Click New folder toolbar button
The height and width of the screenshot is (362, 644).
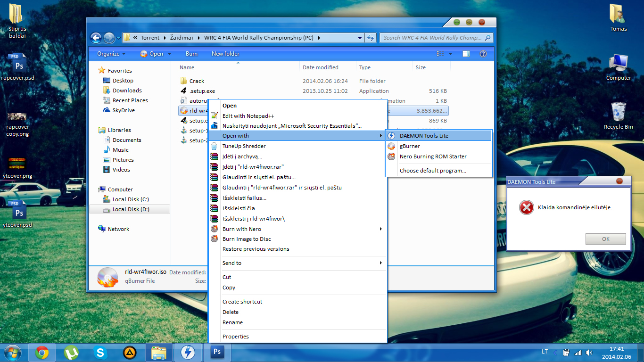[x=225, y=54]
